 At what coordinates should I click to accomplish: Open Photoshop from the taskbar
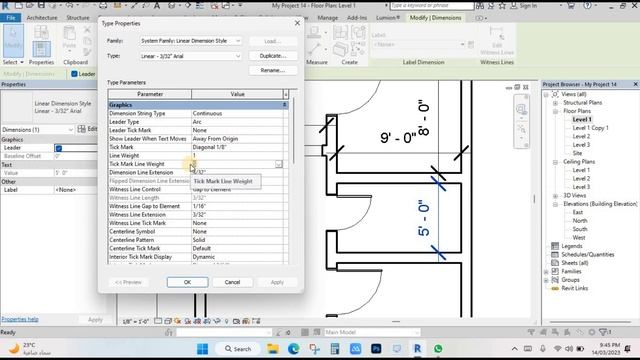pyautogui.click(x=376, y=349)
